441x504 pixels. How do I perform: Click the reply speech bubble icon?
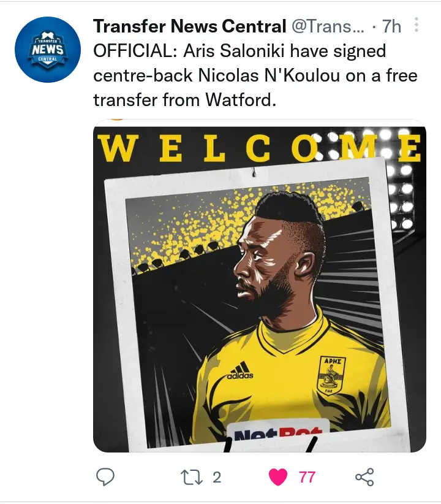click(x=105, y=476)
